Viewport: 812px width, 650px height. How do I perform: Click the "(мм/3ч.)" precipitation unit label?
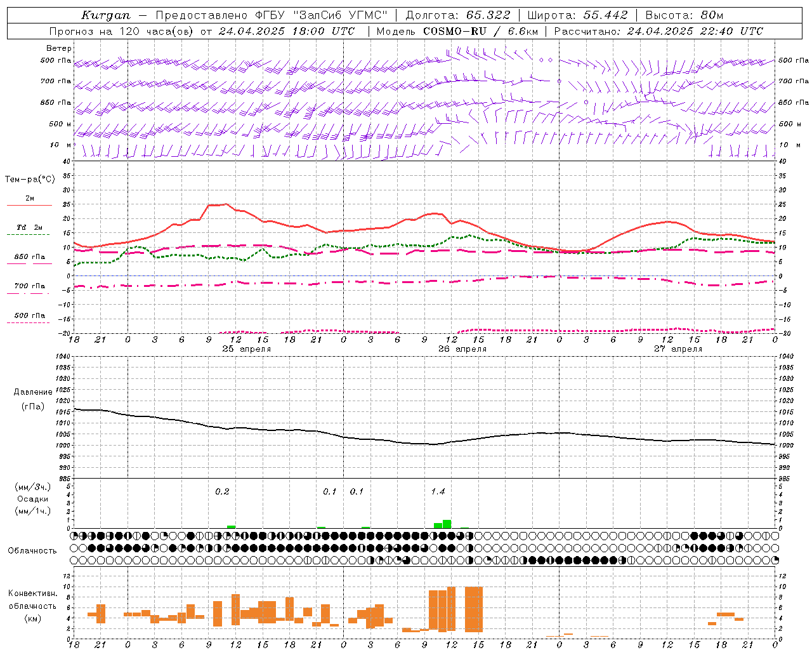click(x=33, y=487)
